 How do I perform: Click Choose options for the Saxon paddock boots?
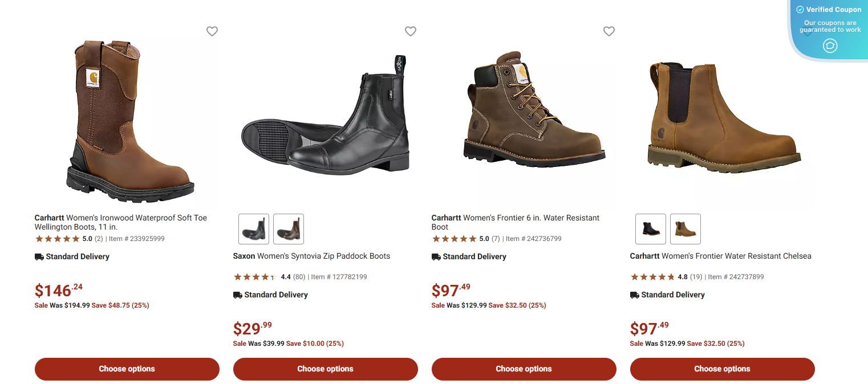(x=325, y=369)
